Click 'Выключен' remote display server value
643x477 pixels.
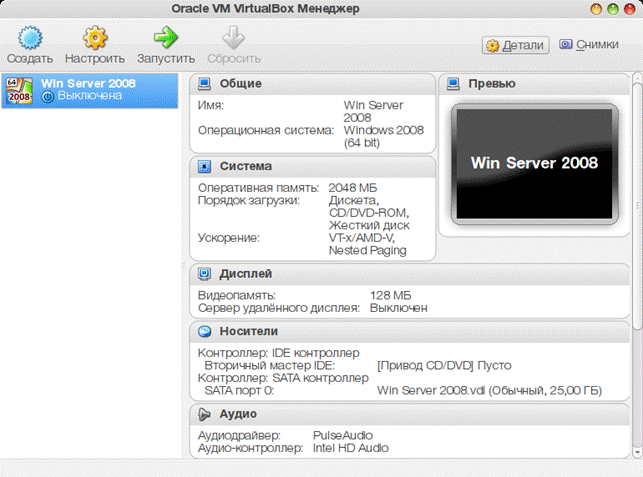coord(399,308)
